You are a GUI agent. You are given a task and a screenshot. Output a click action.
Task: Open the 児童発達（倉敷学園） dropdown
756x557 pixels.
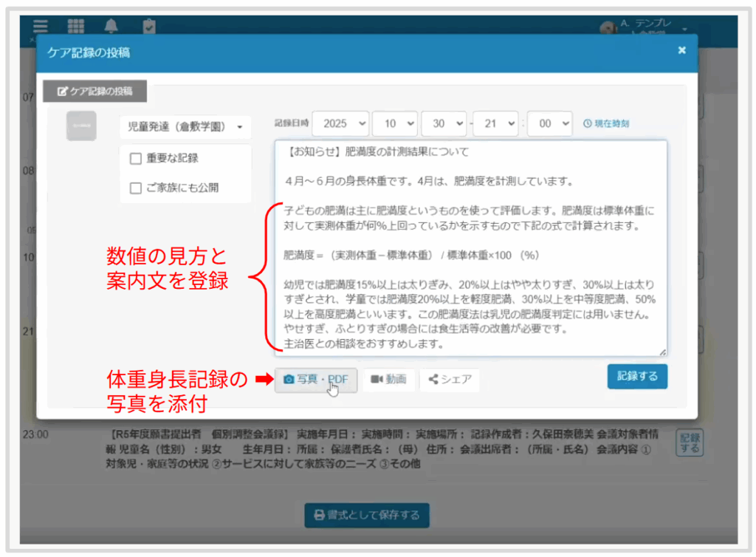coord(185,127)
